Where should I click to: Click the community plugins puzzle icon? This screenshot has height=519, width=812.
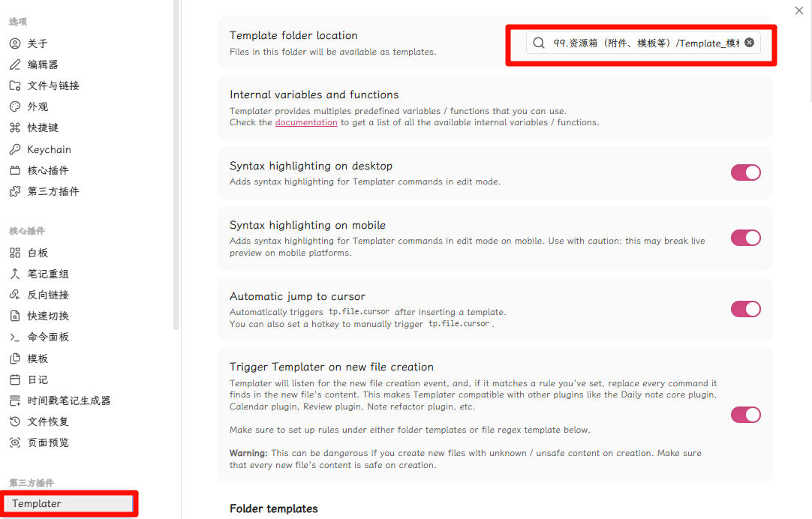(x=15, y=191)
